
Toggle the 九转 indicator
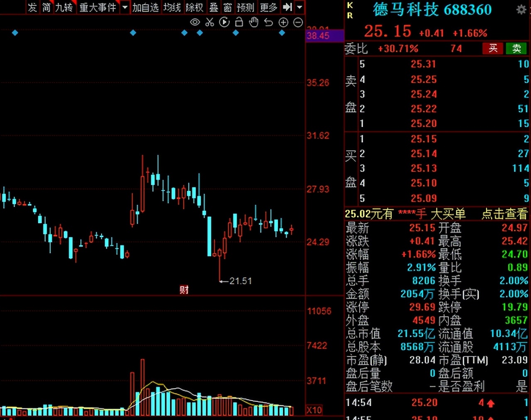click(64, 7)
